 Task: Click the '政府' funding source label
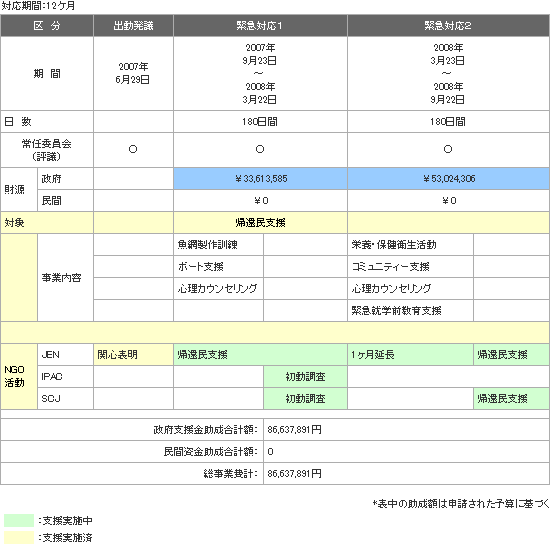click(x=65, y=179)
